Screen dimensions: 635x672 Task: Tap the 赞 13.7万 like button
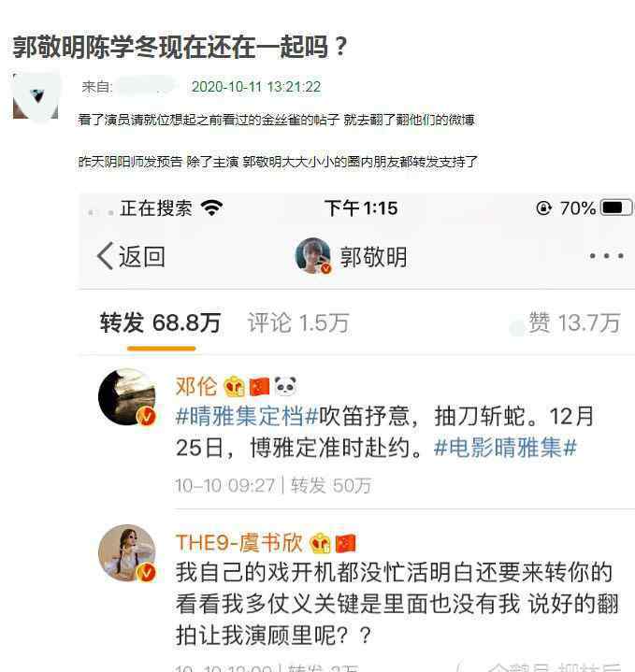(566, 323)
